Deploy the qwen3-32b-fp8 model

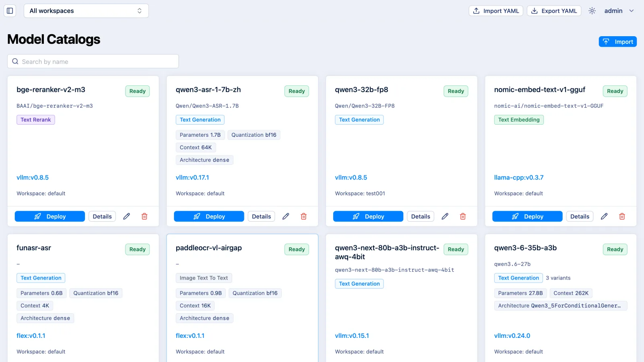click(x=368, y=216)
